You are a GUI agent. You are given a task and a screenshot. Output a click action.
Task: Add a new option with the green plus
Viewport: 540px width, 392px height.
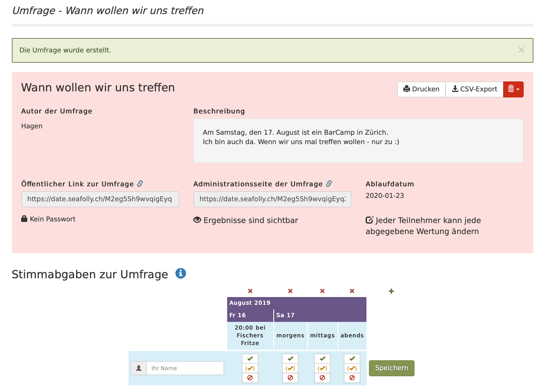(391, 291)
